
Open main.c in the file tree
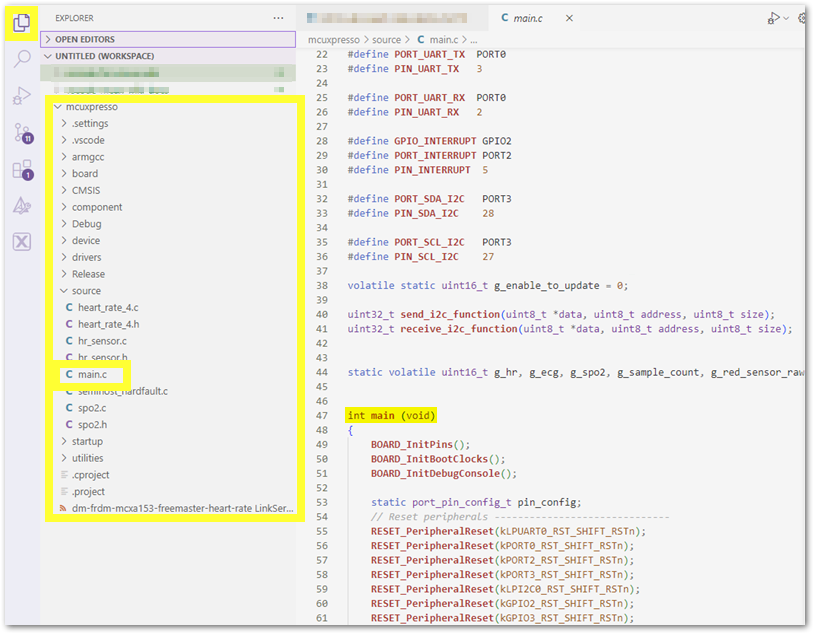92,374
